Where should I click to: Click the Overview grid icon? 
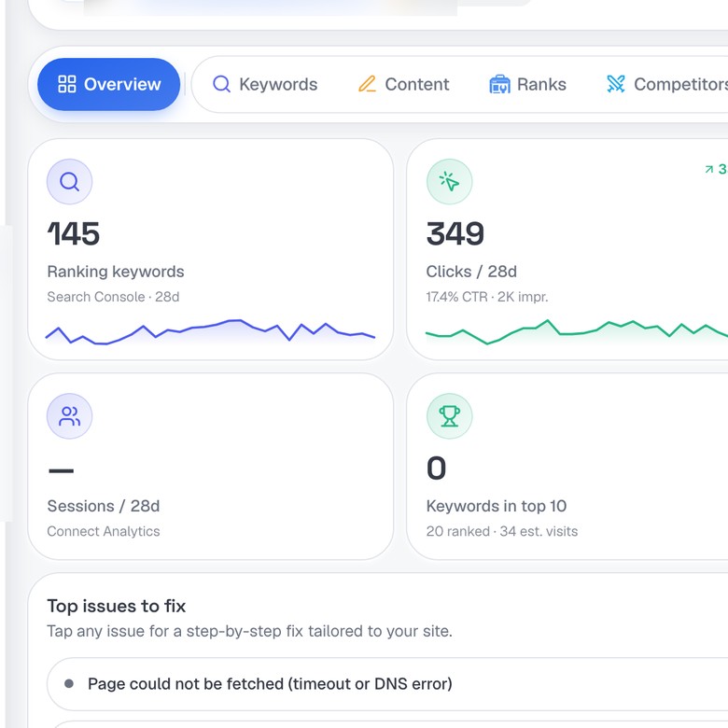click(x=67, y=84)
